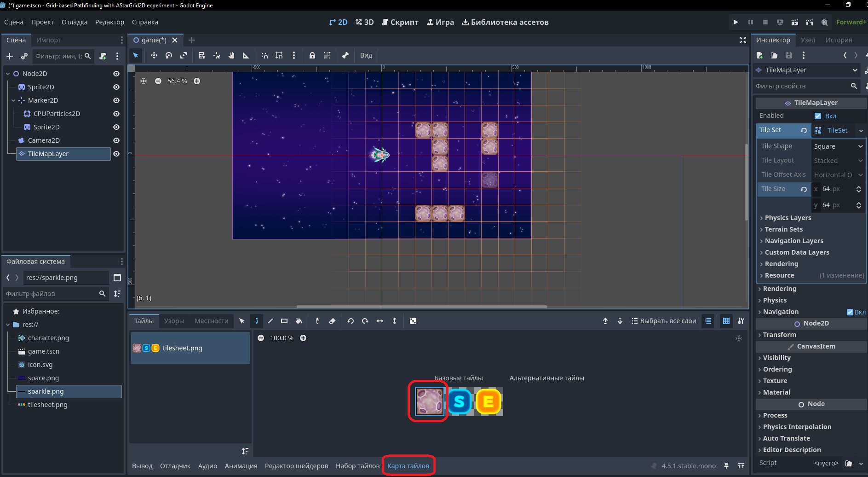Hide the TileMapLayer node
The width and height of the screenshot is (868, 477).
pos(116,154)
